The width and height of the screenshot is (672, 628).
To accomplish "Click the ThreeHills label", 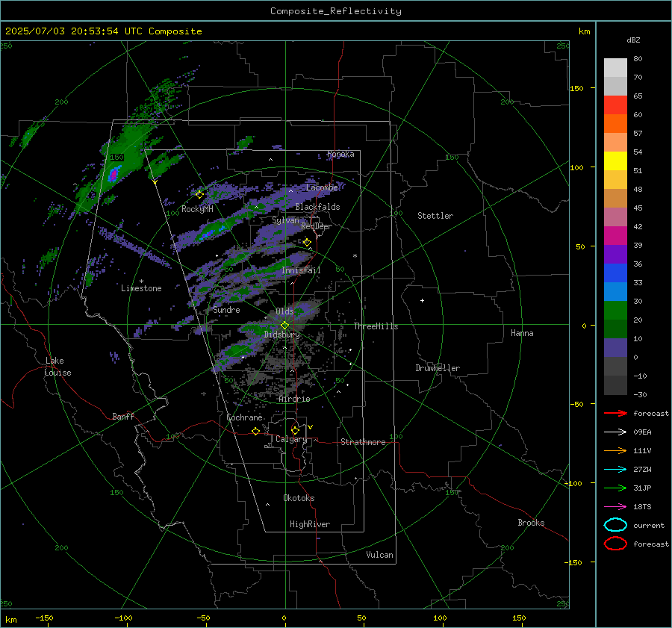I will (376, 326).
